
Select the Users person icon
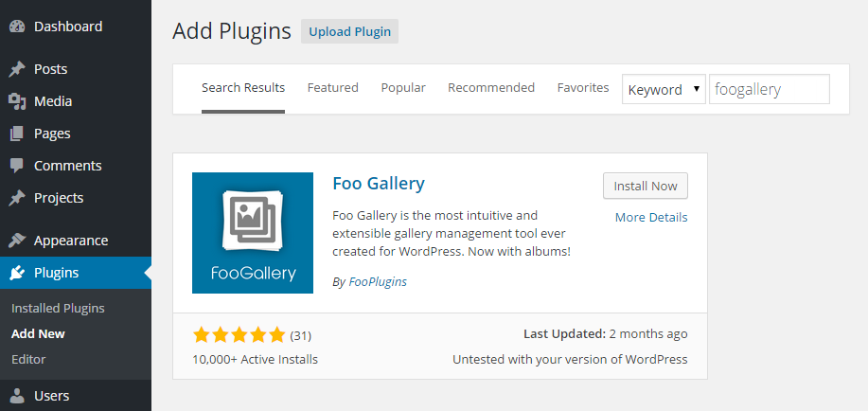point(17,396)
